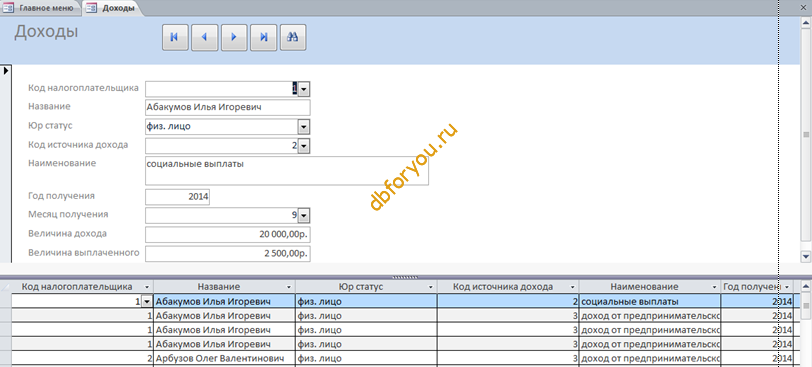The height and width of the screenshot is (367, 812).
Task: Open the Юр статус column filter arrow
Action: point(431,287)
